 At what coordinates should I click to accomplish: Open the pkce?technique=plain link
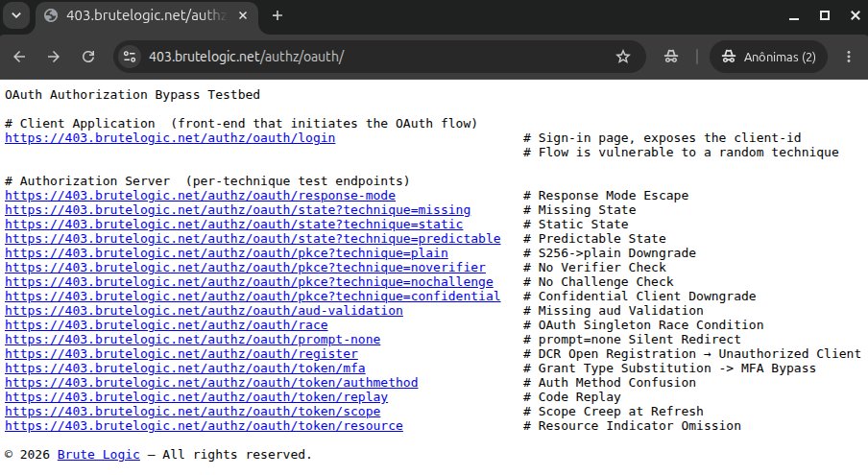coord(227,252)
